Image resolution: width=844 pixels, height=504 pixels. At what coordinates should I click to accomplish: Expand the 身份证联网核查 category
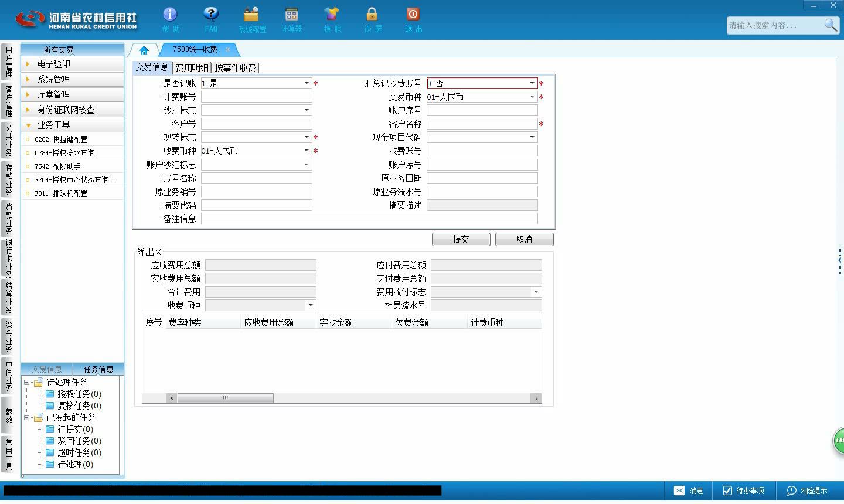[x=72, y=110]
